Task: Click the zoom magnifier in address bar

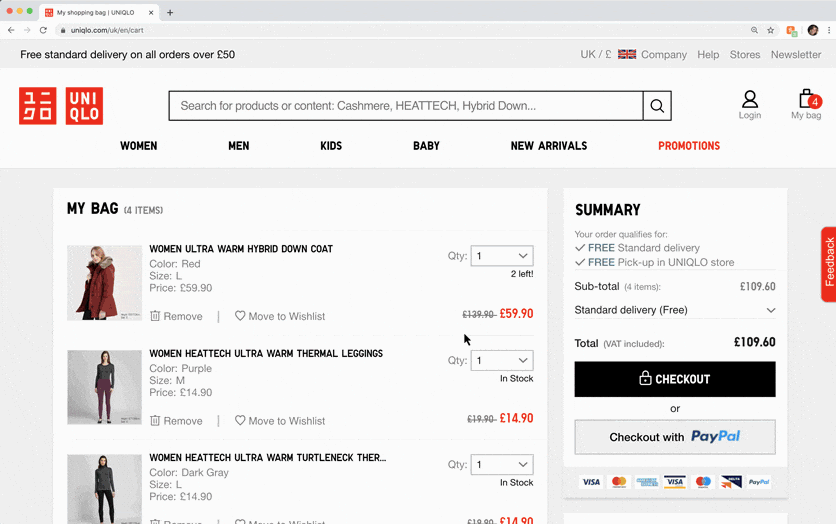Action: tap(754, 30)
